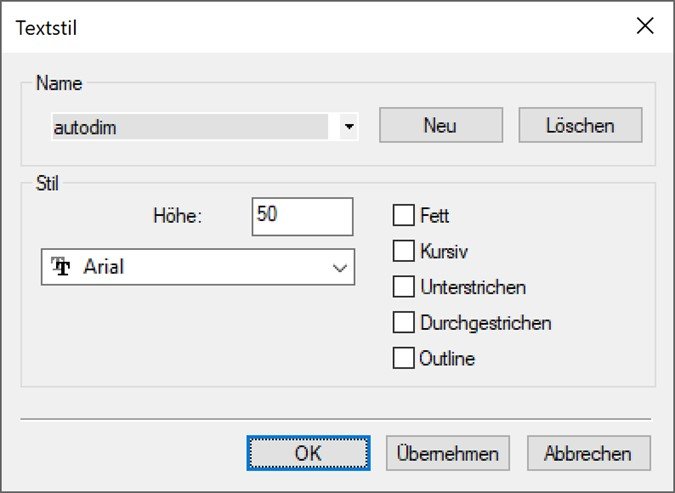This screenshot has width=675, height=493.
Task: Click the autodim name field
Action: 188,127
